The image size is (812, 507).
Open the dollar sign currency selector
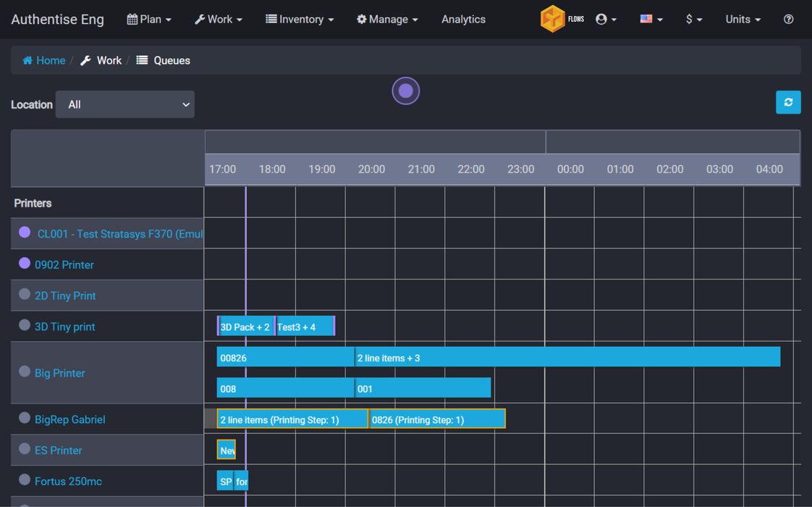(x=690, y=20)
